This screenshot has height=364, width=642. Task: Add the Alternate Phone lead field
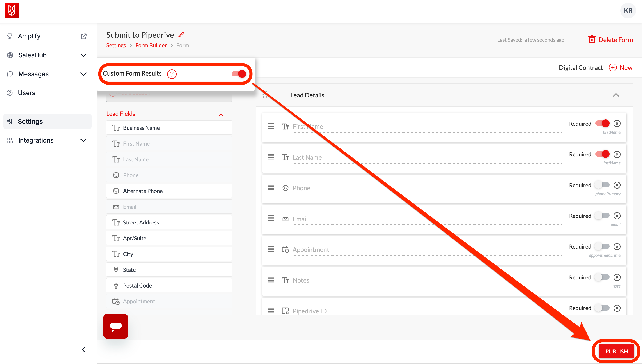(169, 191)
